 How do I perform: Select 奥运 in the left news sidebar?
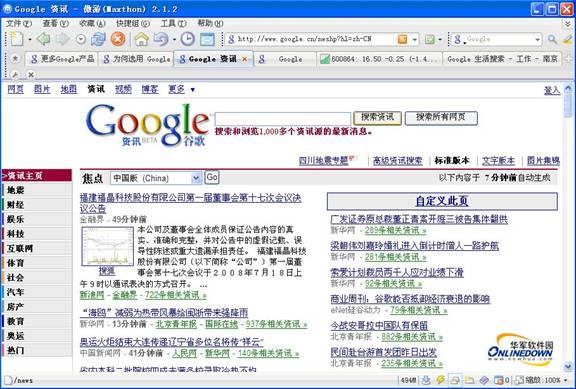pos(15,336)
